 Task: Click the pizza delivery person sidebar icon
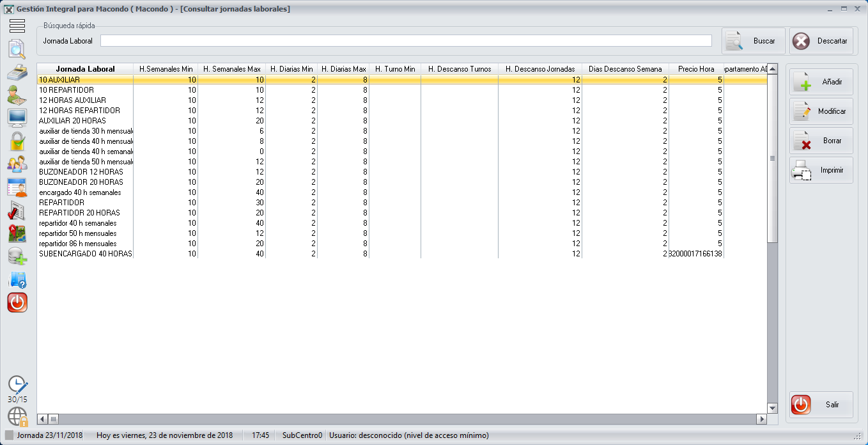click(x=17, y=95)
